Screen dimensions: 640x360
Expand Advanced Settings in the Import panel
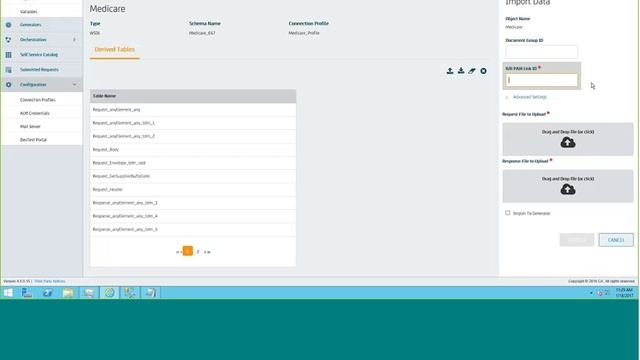click(x=529, y=97)
